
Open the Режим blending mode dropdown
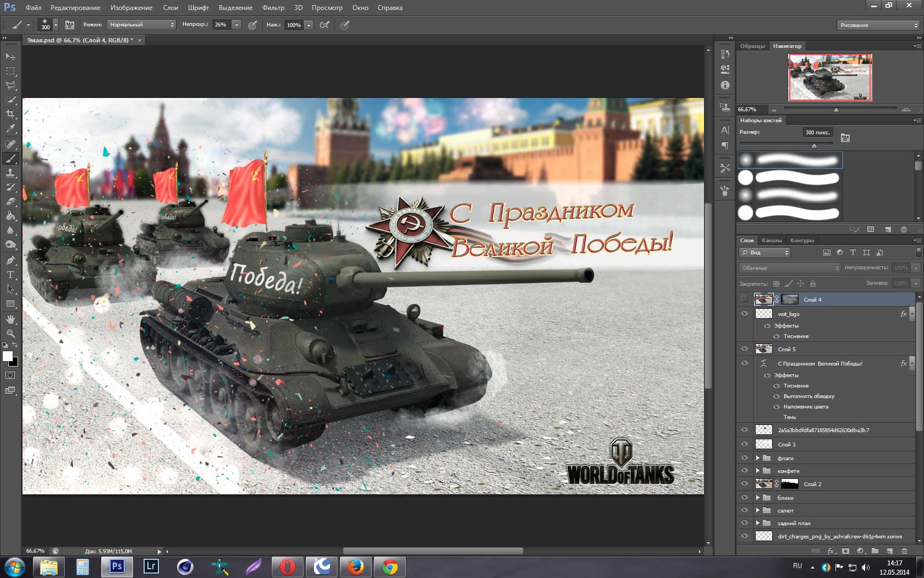141,25
